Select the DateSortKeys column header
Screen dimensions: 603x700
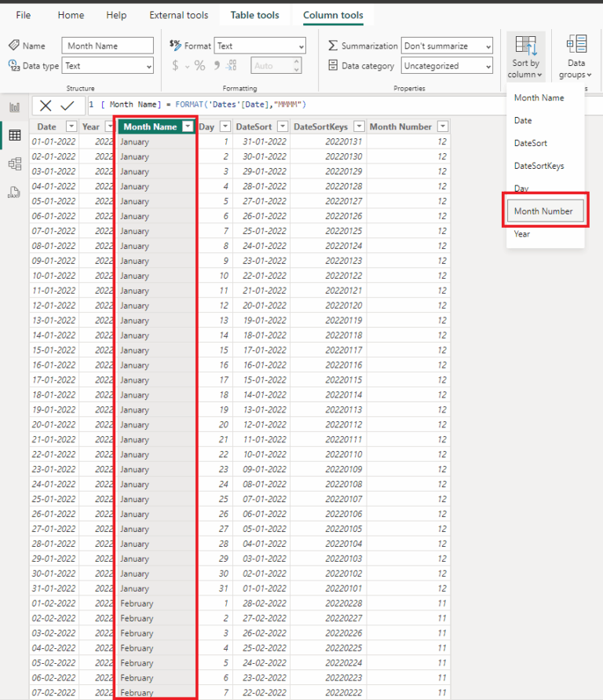[x=320, y=126]
